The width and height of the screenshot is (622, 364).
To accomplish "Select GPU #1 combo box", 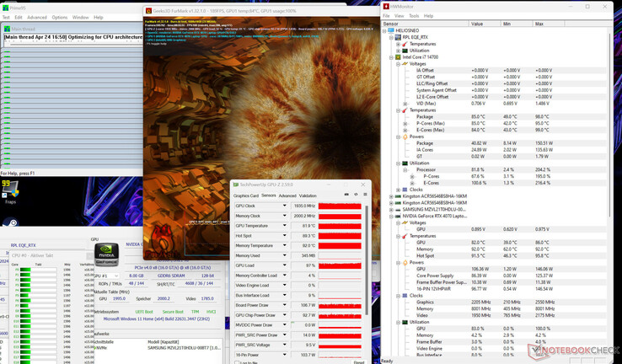I will pos(108,276).
